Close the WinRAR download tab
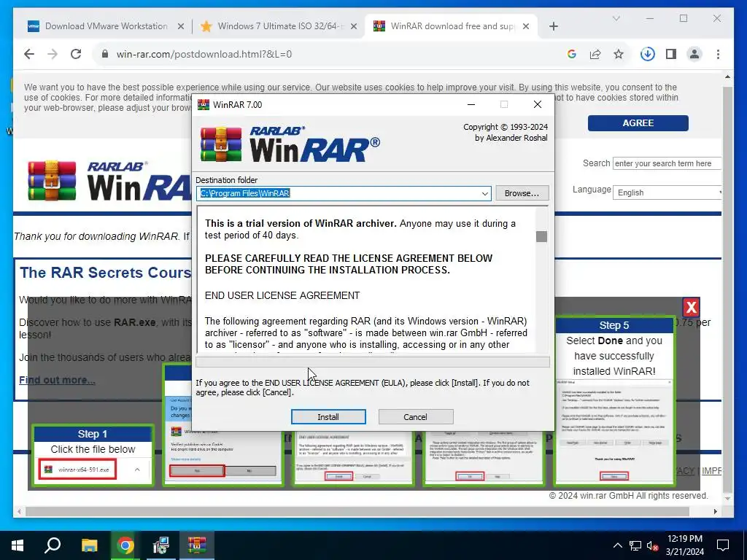Screen dimensions: 747x560 pyautogui.click(x=526, y=26)
